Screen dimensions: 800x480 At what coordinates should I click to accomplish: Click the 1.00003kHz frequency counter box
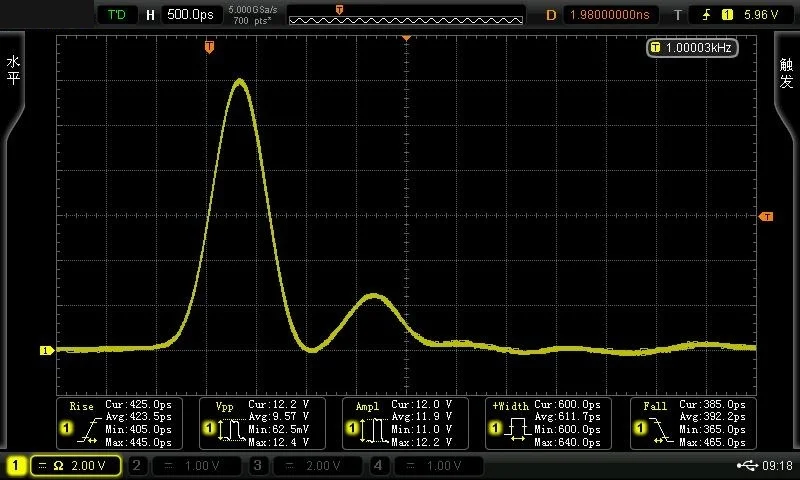692,48
